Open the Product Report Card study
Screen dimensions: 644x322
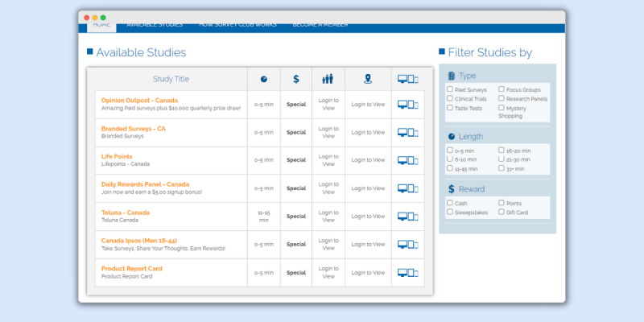point(132,269)
